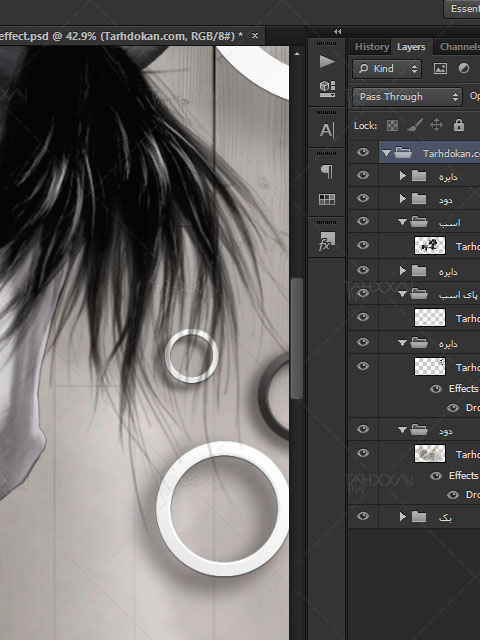The height and width of the screenshot is (640, 480).
Task: Open the Styles fx panel icon
Action: [x=327, y=241]
